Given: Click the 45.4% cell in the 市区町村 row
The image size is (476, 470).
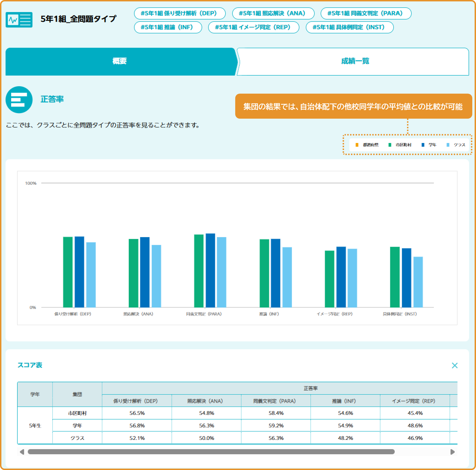Looking at the screenshot, I should pyautogui.click(x=415, y=413).
